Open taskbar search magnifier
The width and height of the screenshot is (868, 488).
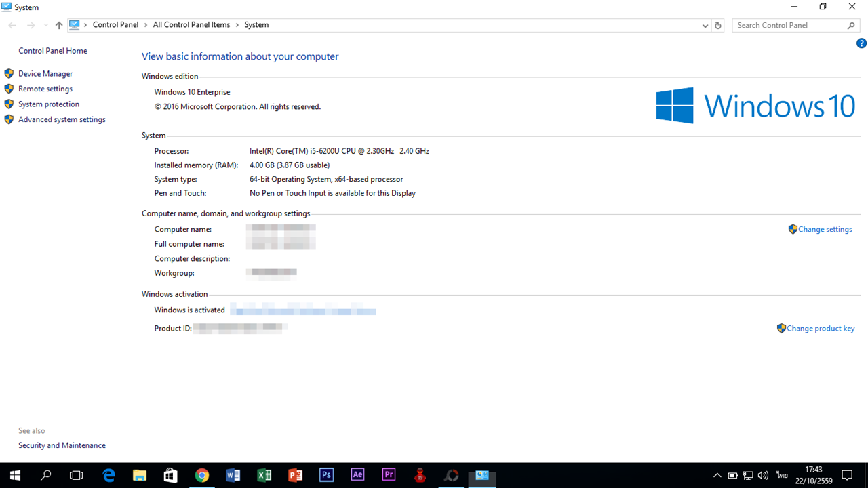[x=46, y=475]
